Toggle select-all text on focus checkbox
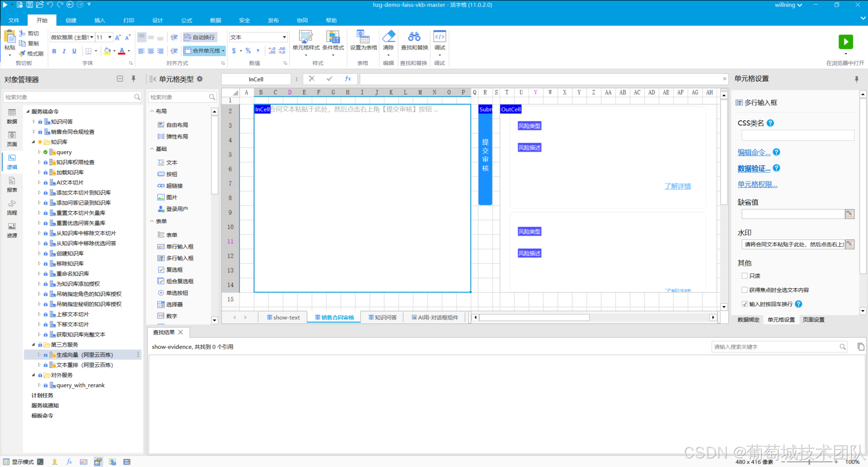The image size is (868, 467). tap(744, 290)
